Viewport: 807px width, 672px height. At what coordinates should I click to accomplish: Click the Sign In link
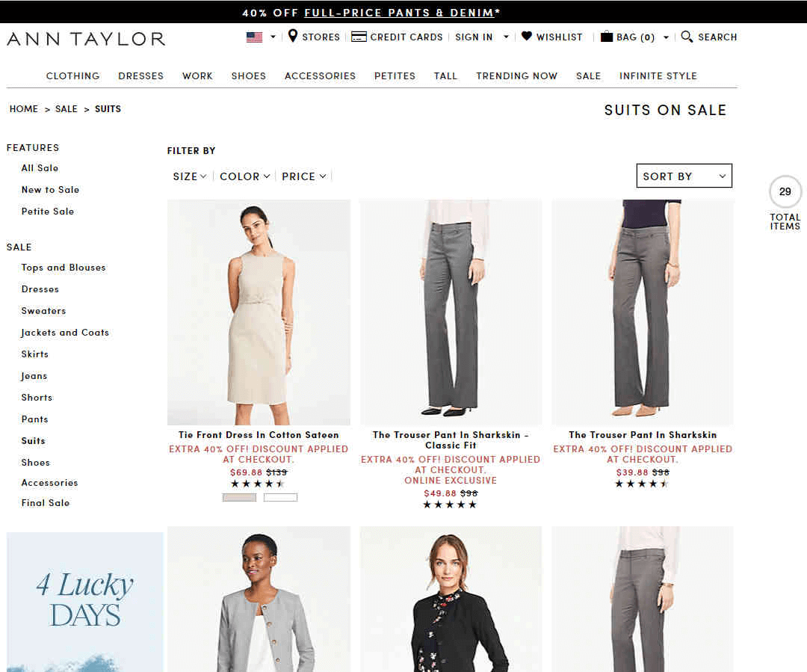[x=474, y=37]
